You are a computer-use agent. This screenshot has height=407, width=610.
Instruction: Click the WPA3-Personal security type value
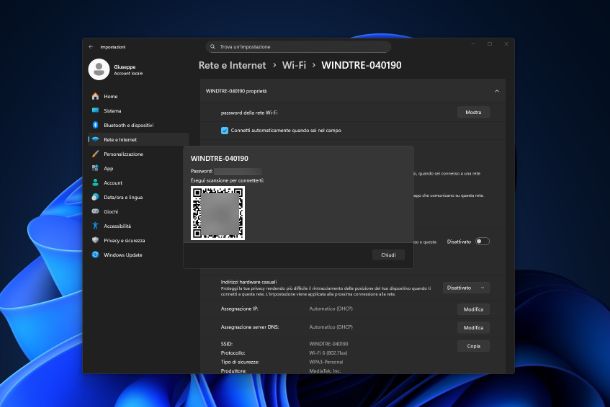point(326,362)
